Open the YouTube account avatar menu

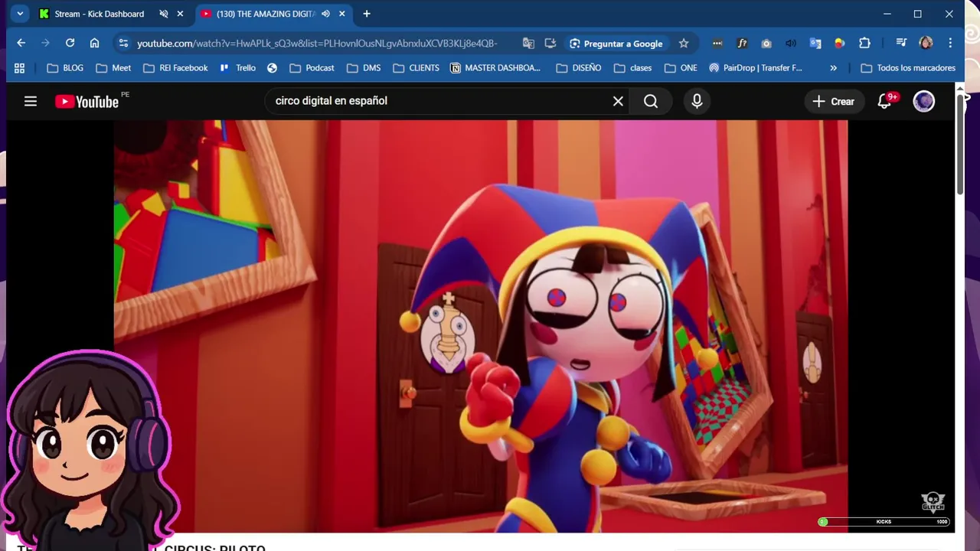click(924, 101)
